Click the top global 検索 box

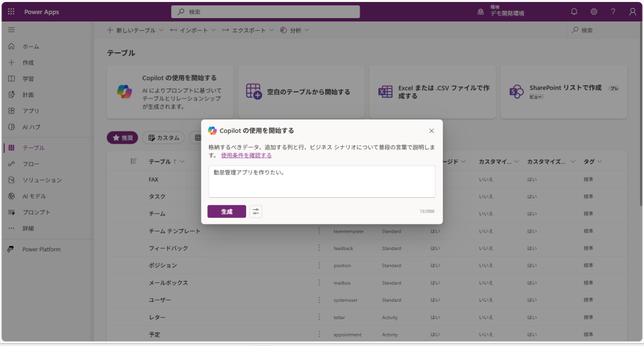pyautogui.click(x=266, y=12)
